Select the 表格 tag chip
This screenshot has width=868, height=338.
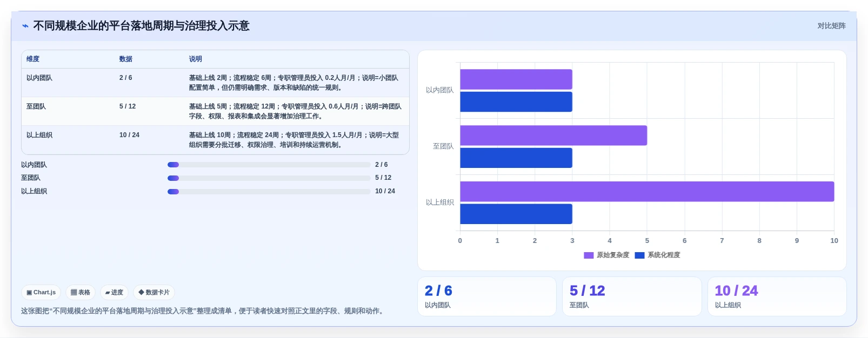[x=81, y=292]
